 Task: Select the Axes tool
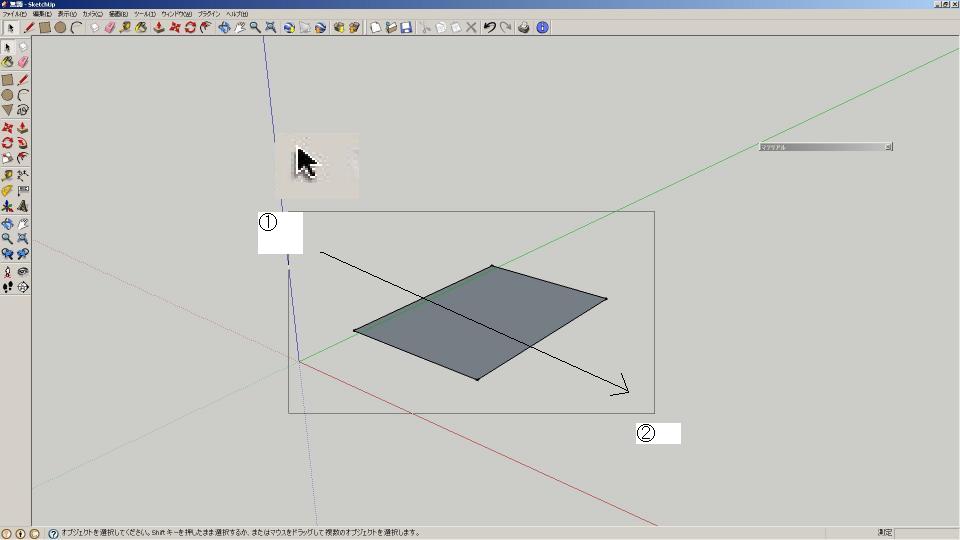coord(7,206)
